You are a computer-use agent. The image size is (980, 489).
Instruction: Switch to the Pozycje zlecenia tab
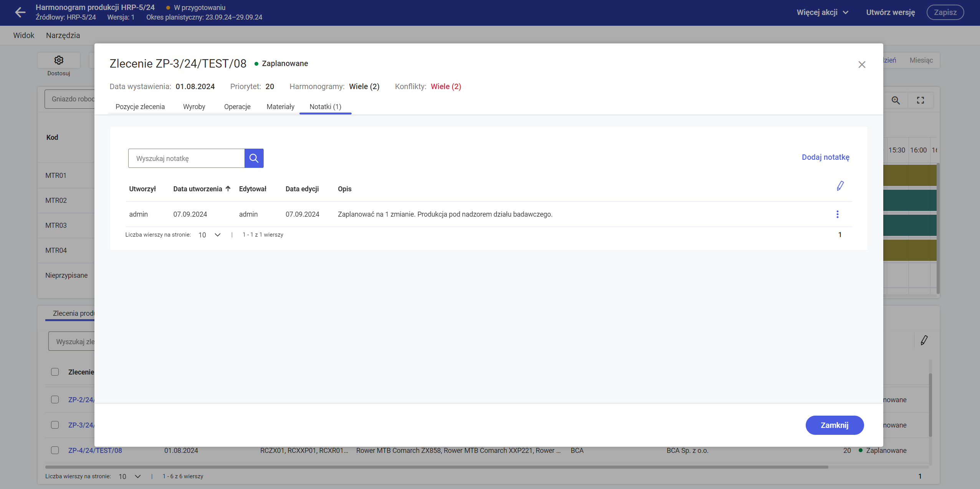click(x=140, y=107)
